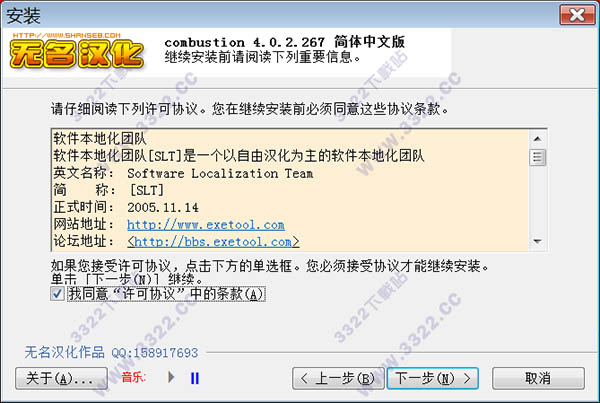Click the 安装 title bar text
Screen dimensions: 600x403
point(23,16)
